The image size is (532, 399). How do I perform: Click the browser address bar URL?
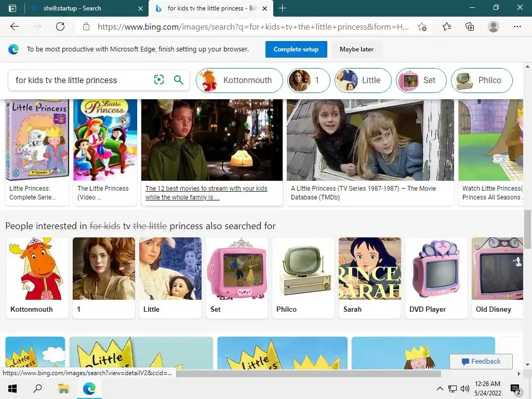click(x=253, y=27)
